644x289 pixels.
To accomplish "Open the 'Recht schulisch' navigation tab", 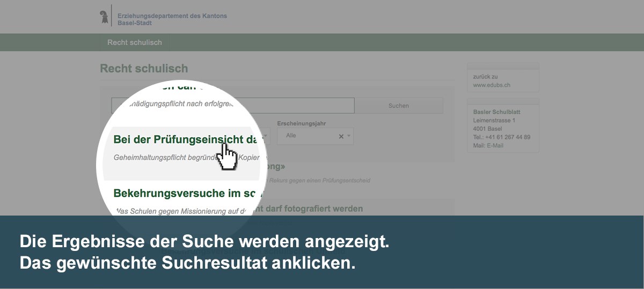I will click(134, 42).
